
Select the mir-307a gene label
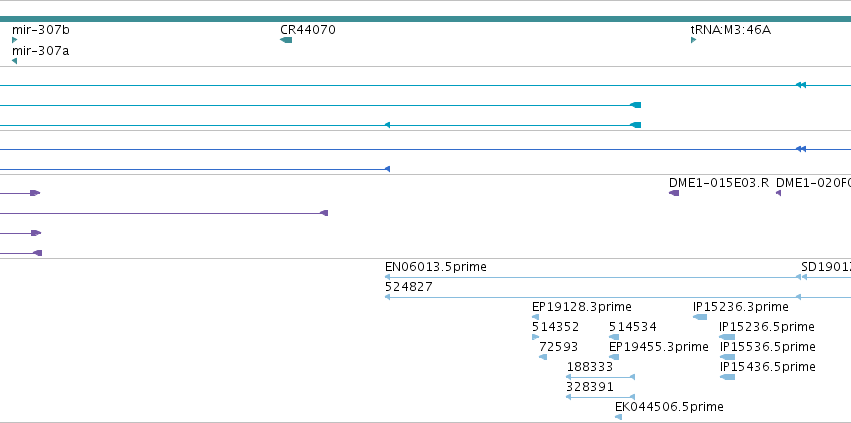[x=41, y=51]
